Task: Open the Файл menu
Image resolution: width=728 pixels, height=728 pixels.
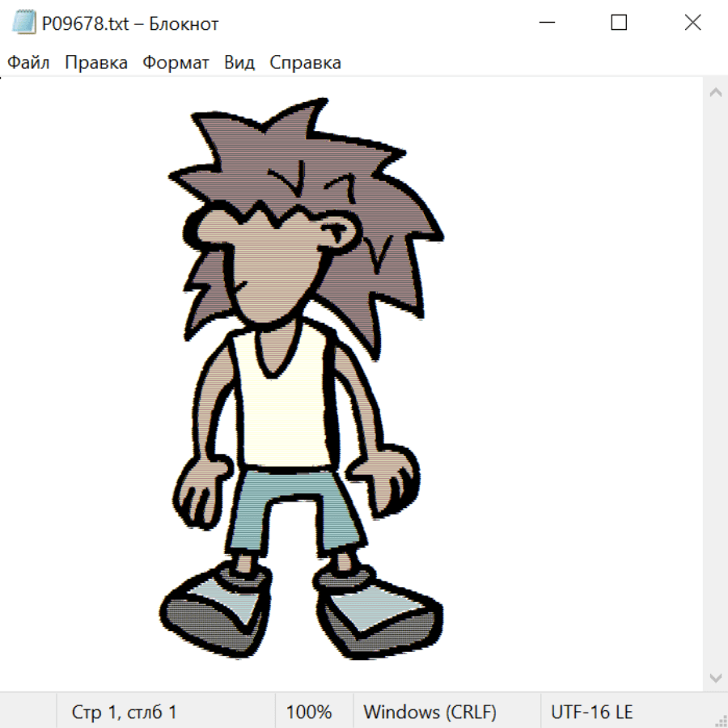Action: click(x=28, y=63)
